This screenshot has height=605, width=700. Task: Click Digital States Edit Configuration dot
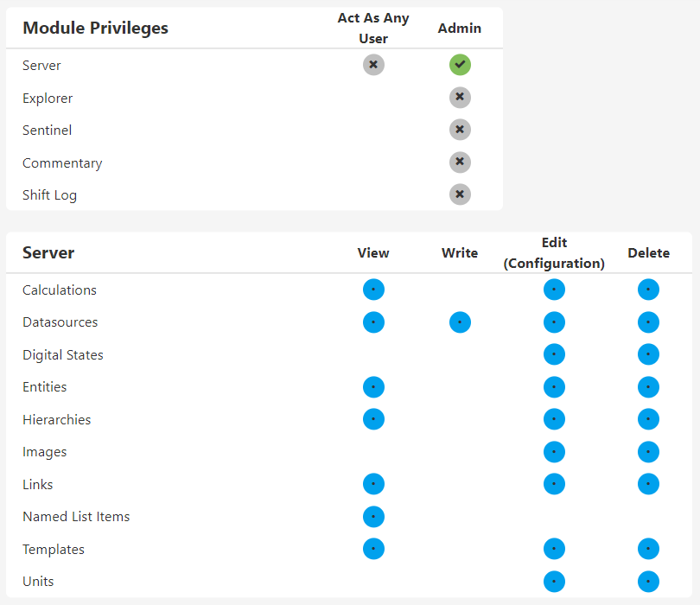(554, 354)
